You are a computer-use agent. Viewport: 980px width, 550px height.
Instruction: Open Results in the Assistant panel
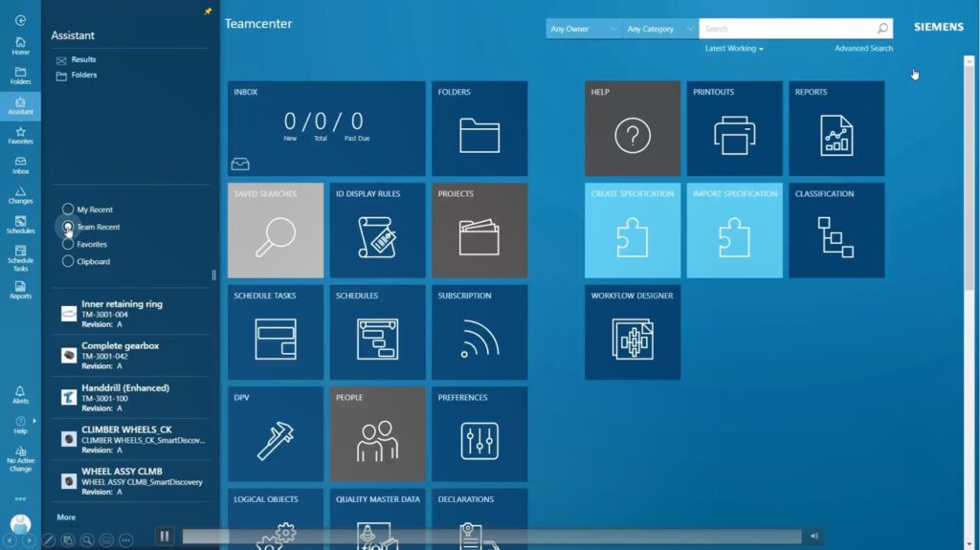point(77,59)
